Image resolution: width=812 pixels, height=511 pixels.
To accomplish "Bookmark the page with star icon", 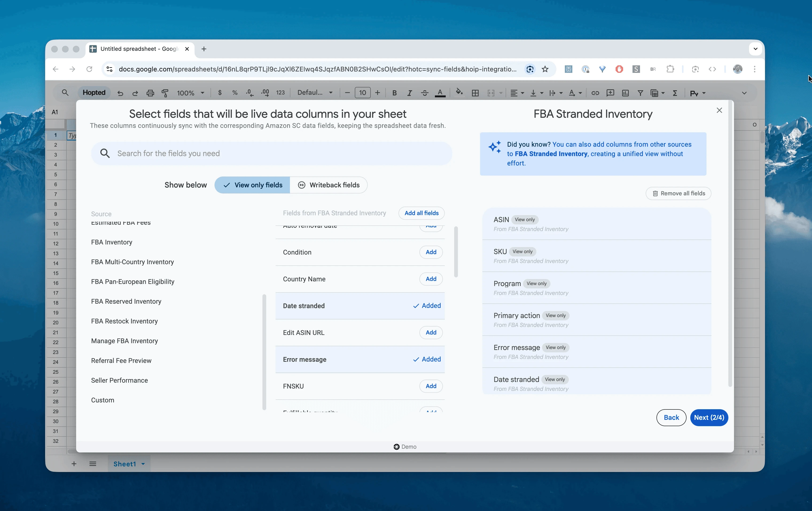I will pos(545,69).
